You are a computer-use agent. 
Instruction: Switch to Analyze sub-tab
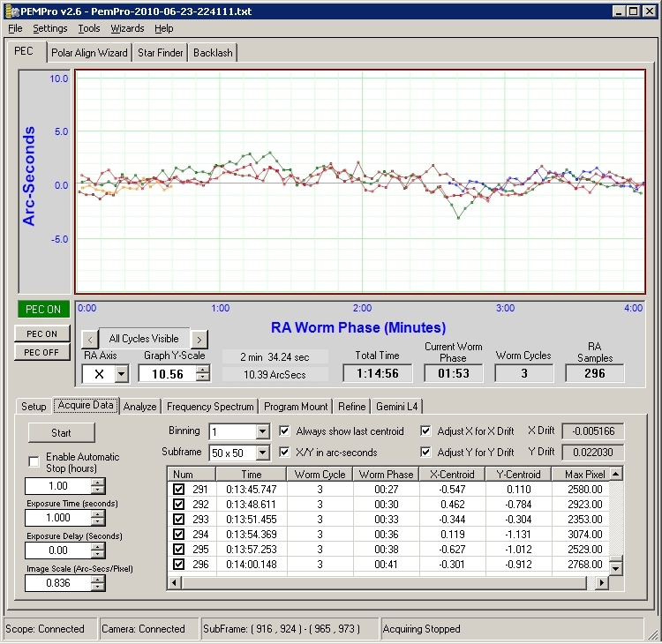click(139, 407)
